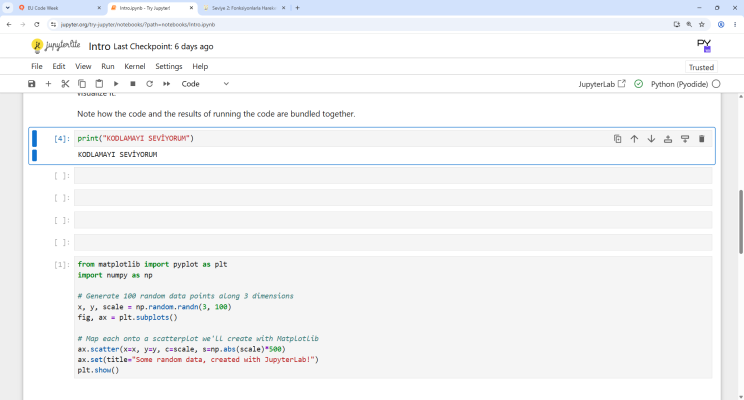Delete the active cell with the trash icon
744x400 pixels.
coord(702,139)
